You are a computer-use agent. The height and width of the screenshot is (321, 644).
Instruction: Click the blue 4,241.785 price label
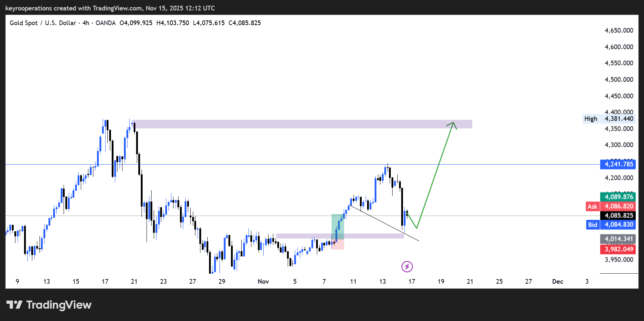(x=618, y=164)
